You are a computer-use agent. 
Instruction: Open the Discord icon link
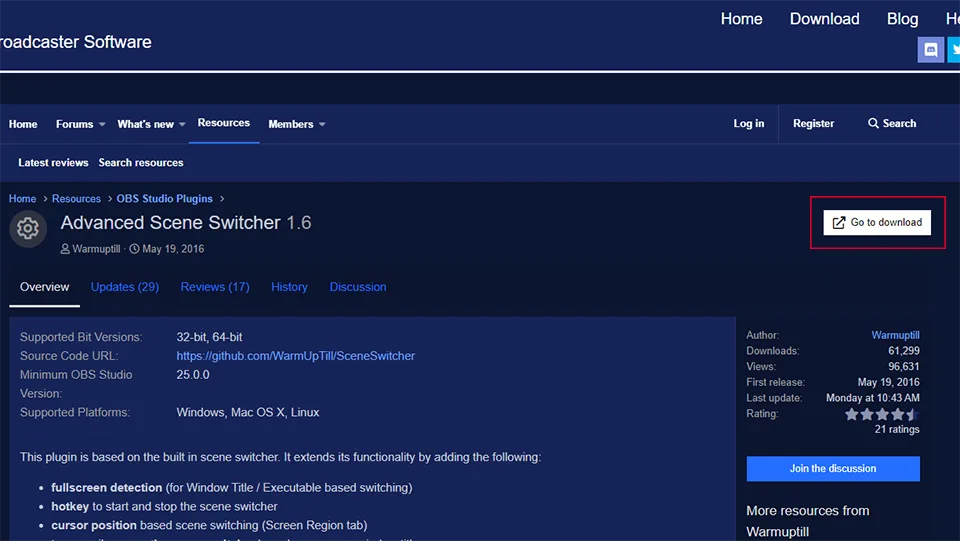(x=930, y=50)
